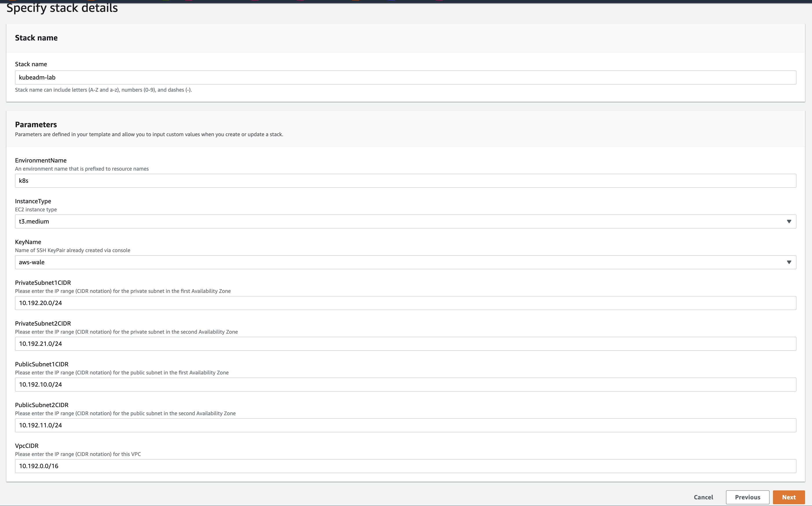Screen dimensions: 812x506
Task: Select the PublicSubnet2CIDR field 10.192.11.0/24
Action: tap(405, 425)
